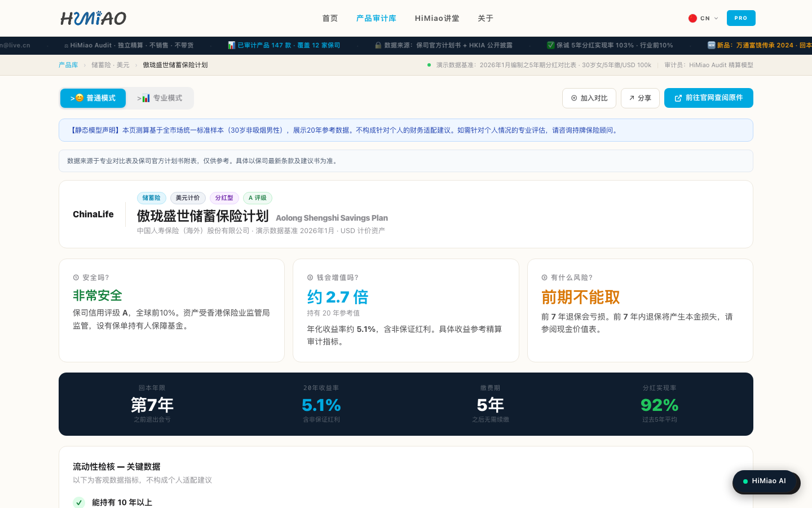Click the 第7年 回本年限 value
Viewport: 812px width, 508px height.
click(x=152, y=405)
